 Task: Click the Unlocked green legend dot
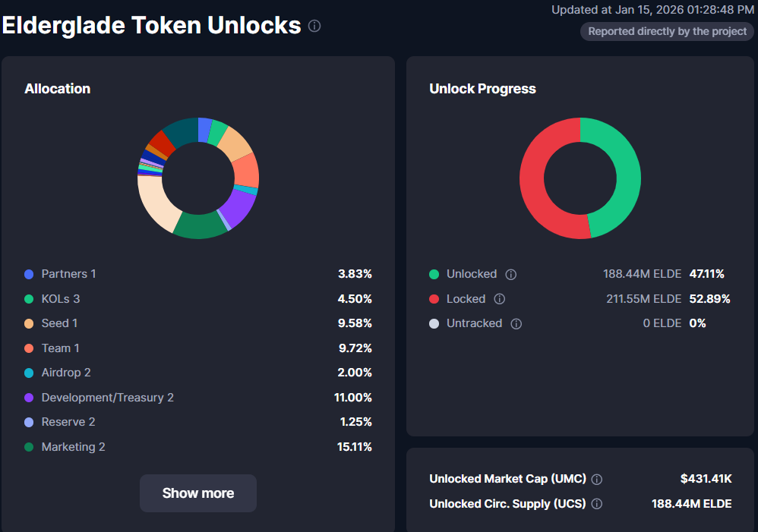coord(434,274)
